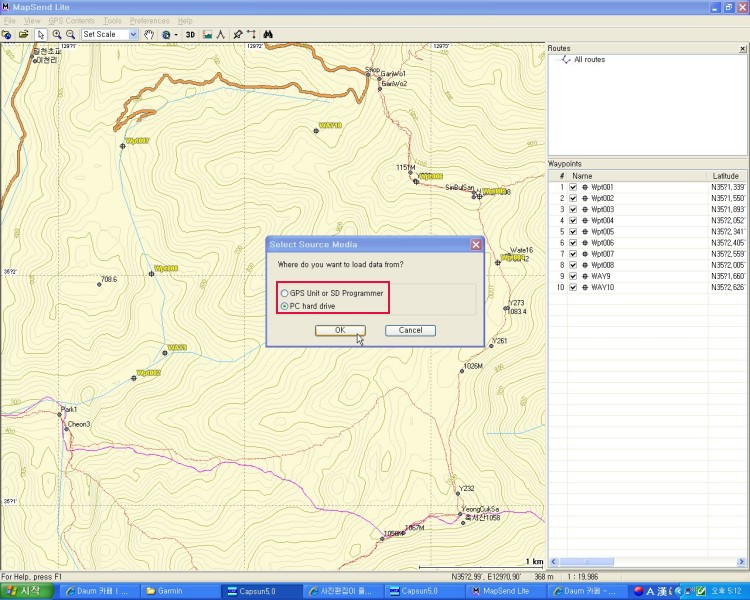Screen dimensions: 750x600
Task: Uncheck the Wpt005 waypoint checkbox
Action: pyautogui.click(x=573, y=232)
